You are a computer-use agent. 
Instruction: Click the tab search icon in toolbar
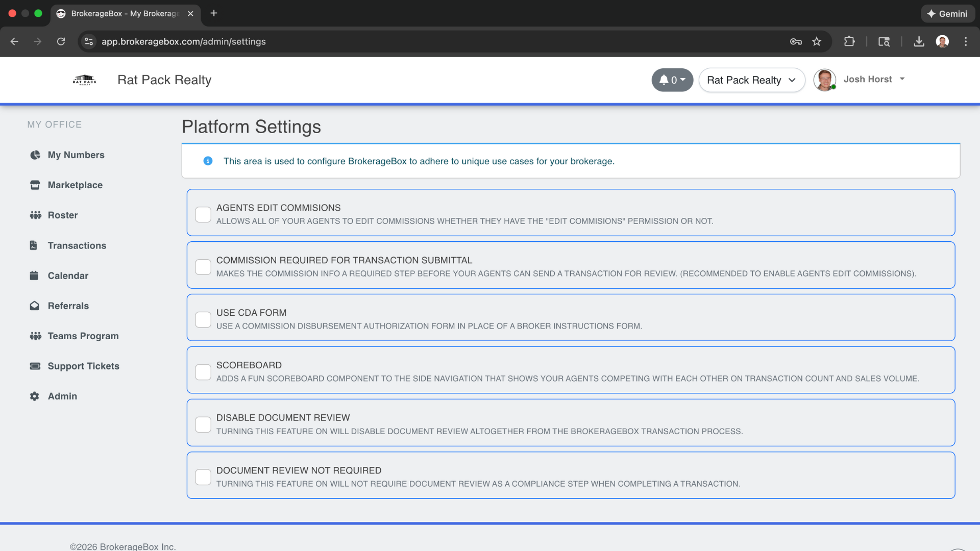click(x=884, y=41)
